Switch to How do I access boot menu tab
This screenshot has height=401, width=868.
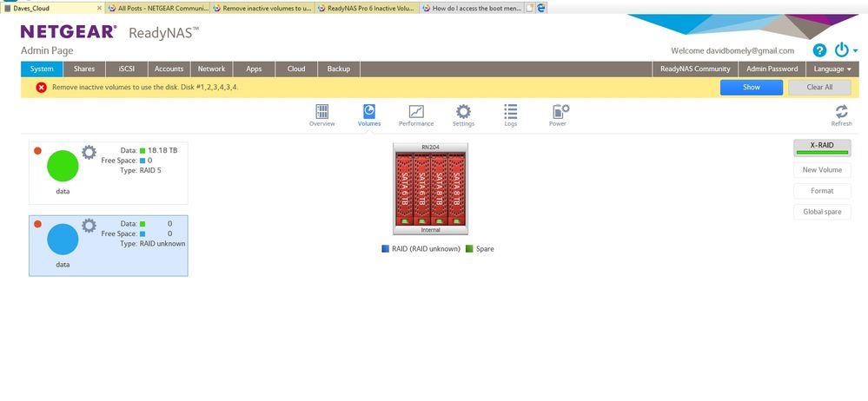(472, 9)
